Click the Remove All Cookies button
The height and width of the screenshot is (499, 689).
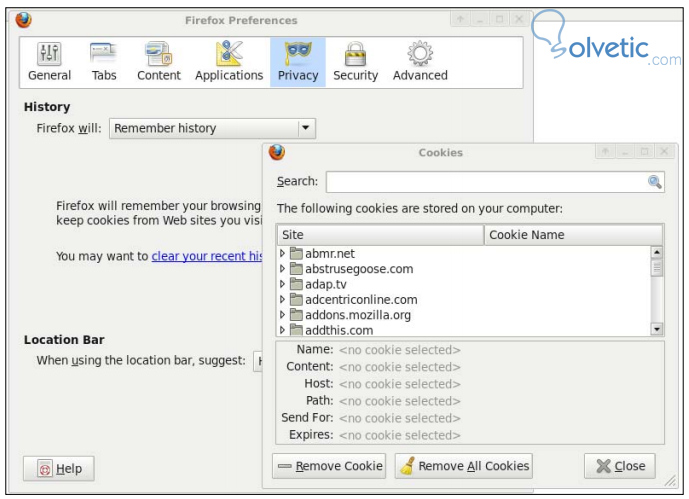(x=464, y=466)
